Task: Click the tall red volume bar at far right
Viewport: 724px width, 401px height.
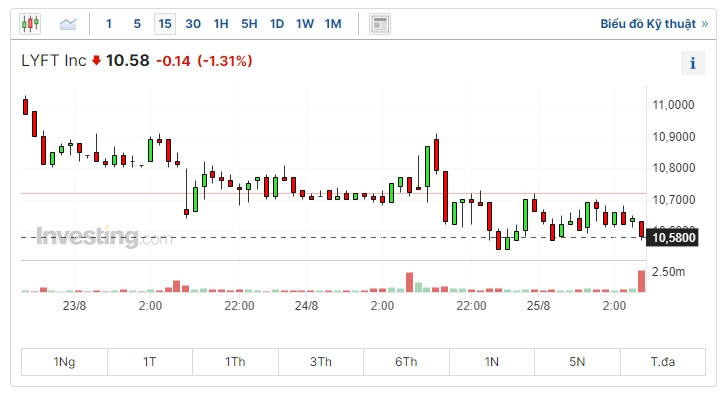Action: pyautogui.click(x=641, y=281)
